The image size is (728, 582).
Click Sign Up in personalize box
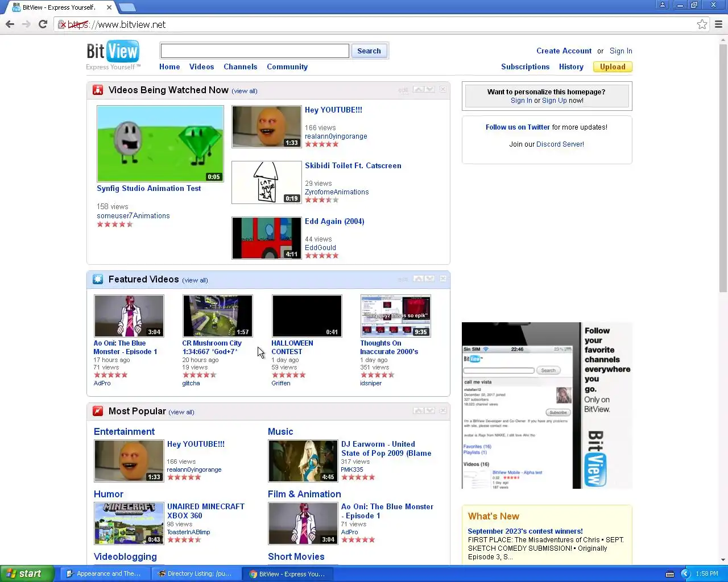555,101
